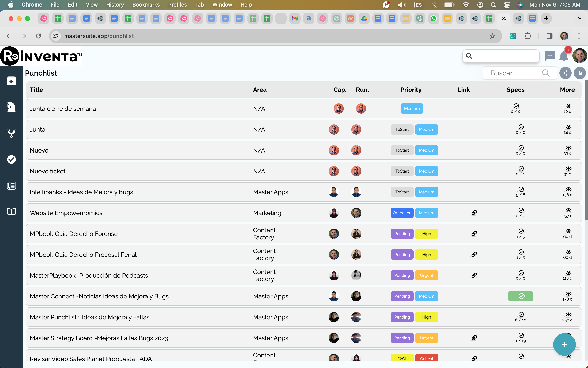This screenshot has height=368, width=588.
Task: Bookmark page with the star icon
Action: [492, 36]
